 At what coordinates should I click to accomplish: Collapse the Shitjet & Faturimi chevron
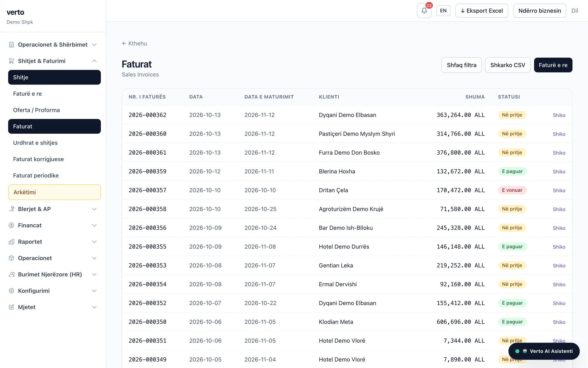pyautogui.click(x=94, y=61)
